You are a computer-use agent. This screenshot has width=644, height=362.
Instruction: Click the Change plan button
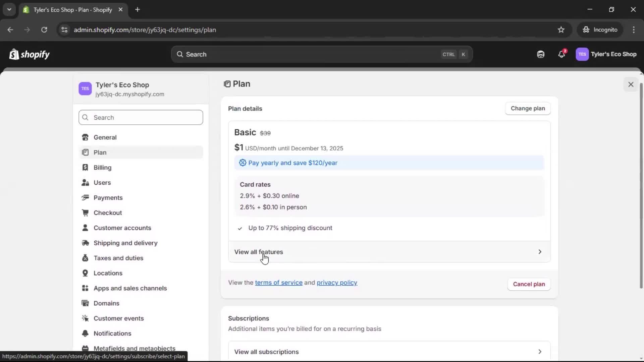coord(528,108)
